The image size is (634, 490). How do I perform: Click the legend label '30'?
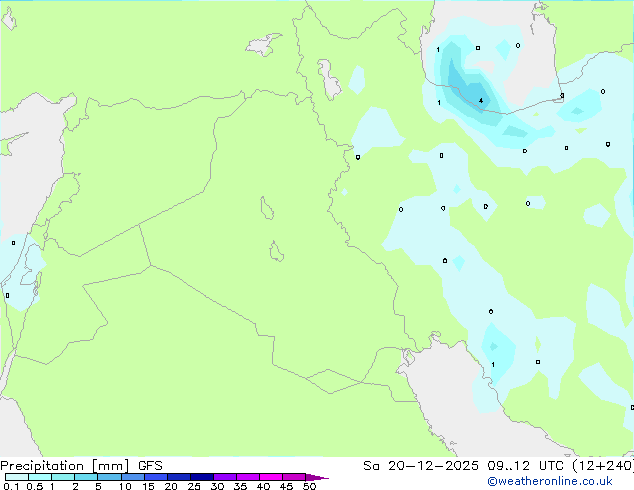[x=217, y=486]
